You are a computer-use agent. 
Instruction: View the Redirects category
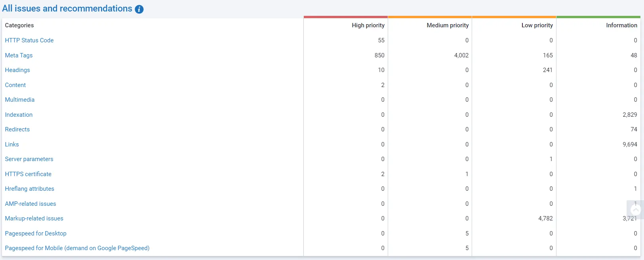point(17,129)
